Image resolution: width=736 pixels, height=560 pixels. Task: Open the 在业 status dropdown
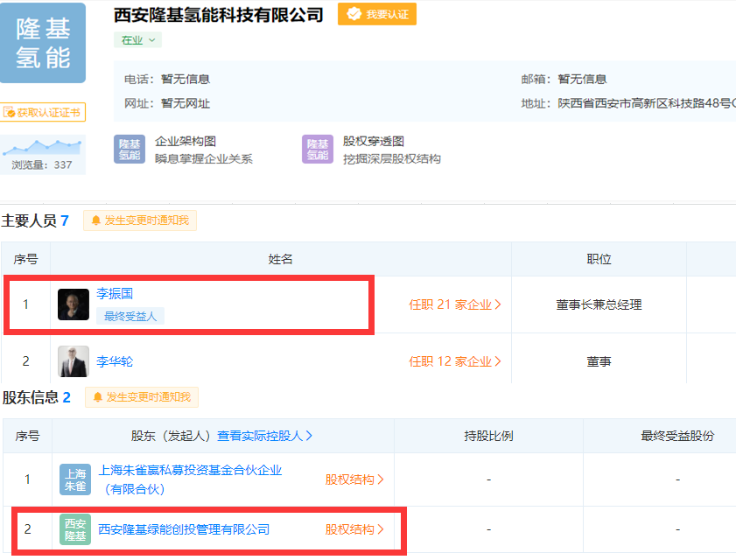(137, 40)
